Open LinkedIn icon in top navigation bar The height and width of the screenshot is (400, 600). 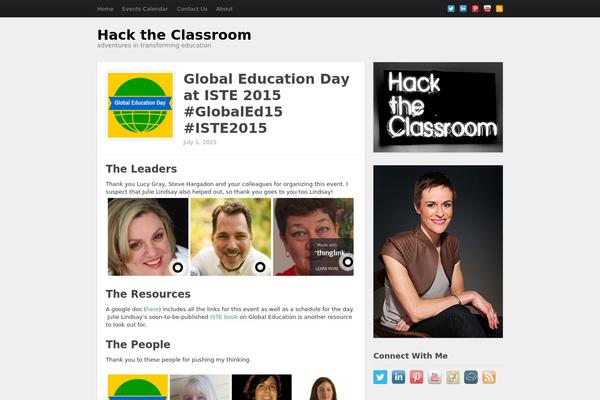coord(463,8)
